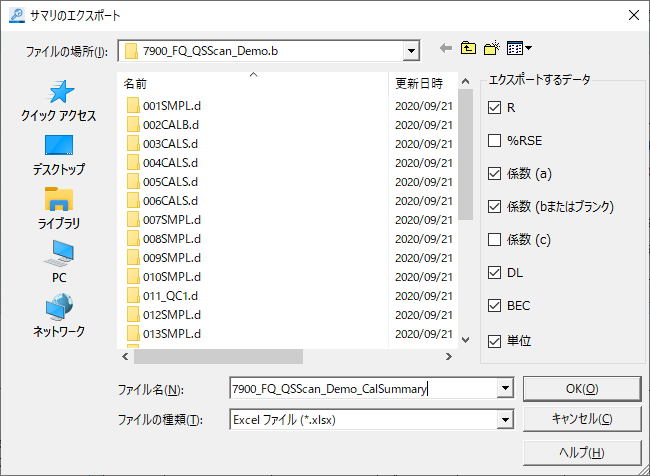Expand the ファイルの種類 dropdown arrow

(505, 420)
